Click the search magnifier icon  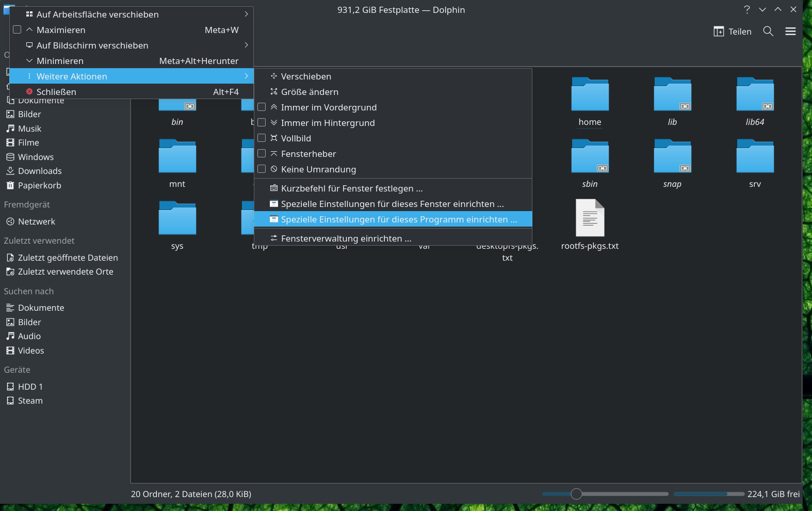pyautogui.click(x=768, y=31)
